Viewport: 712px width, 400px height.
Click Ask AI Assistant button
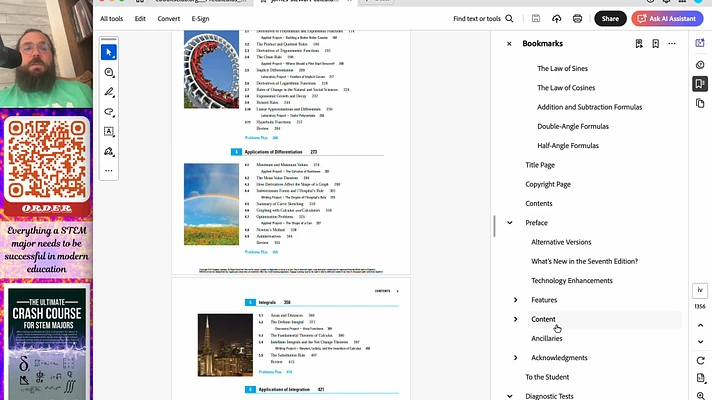pos(667,19)
